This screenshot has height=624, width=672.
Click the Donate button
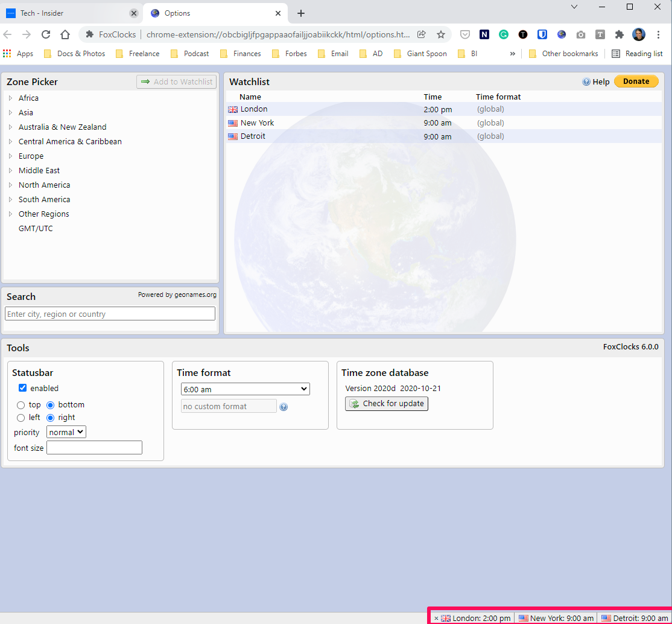[636, 81]
